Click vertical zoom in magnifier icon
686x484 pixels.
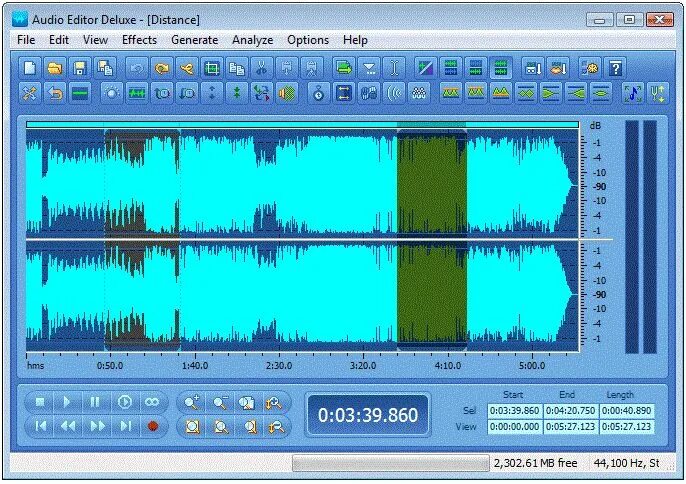(x=274, y=402)
